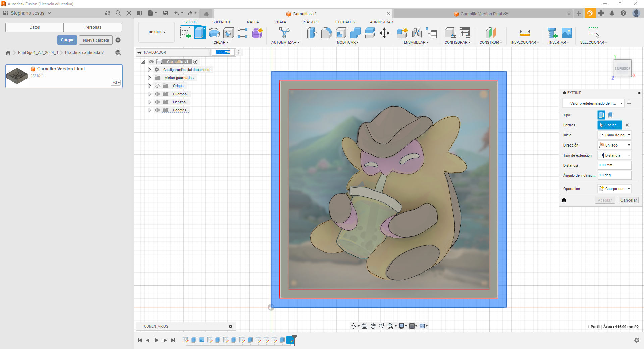Open the Change Parameters table icon
The image size is (644, 349).
pos(465,33)
